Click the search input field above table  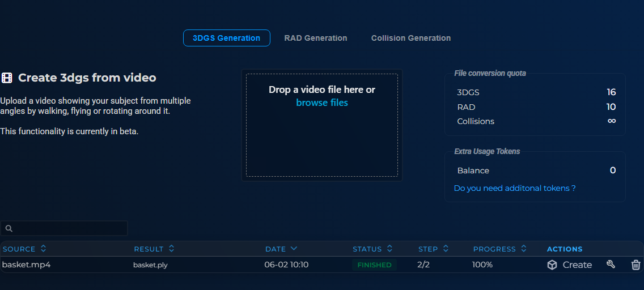pyautogui.click(x=63, y=228)
